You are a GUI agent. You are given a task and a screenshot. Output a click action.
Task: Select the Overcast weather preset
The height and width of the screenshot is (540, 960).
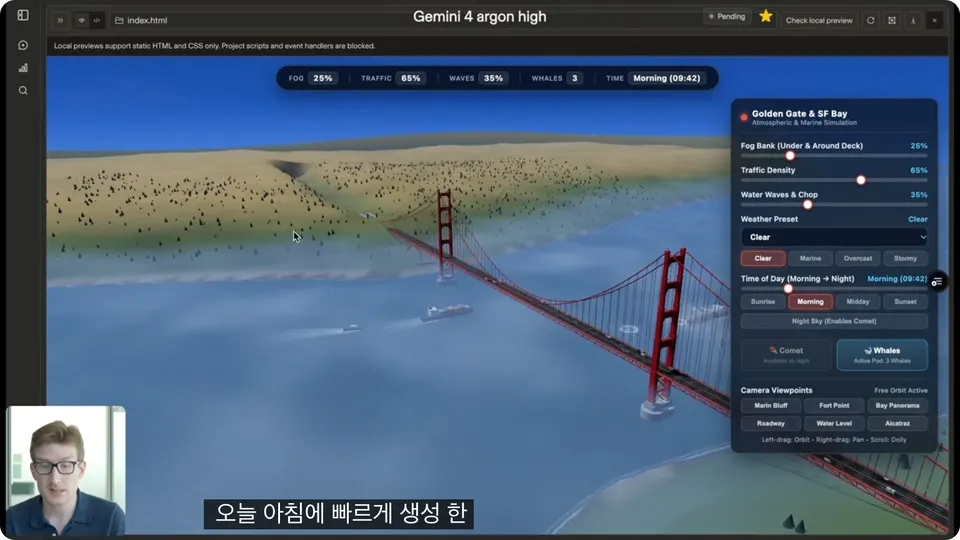[x=858, y=258]
